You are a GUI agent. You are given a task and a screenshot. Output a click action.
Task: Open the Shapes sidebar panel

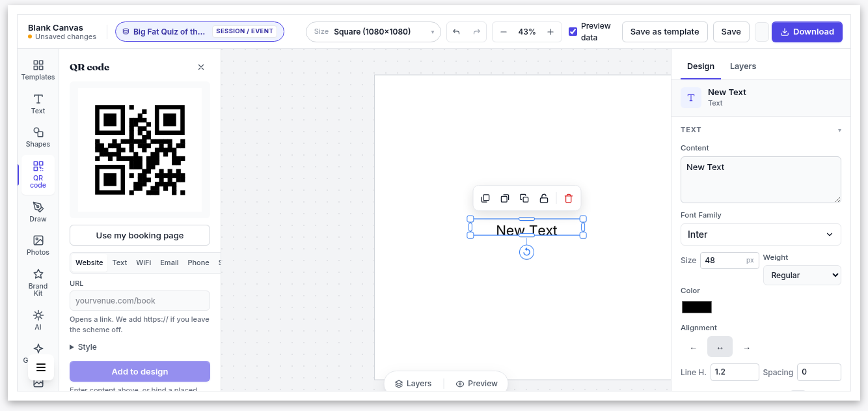pyautogui.click(x=38, y=137)
